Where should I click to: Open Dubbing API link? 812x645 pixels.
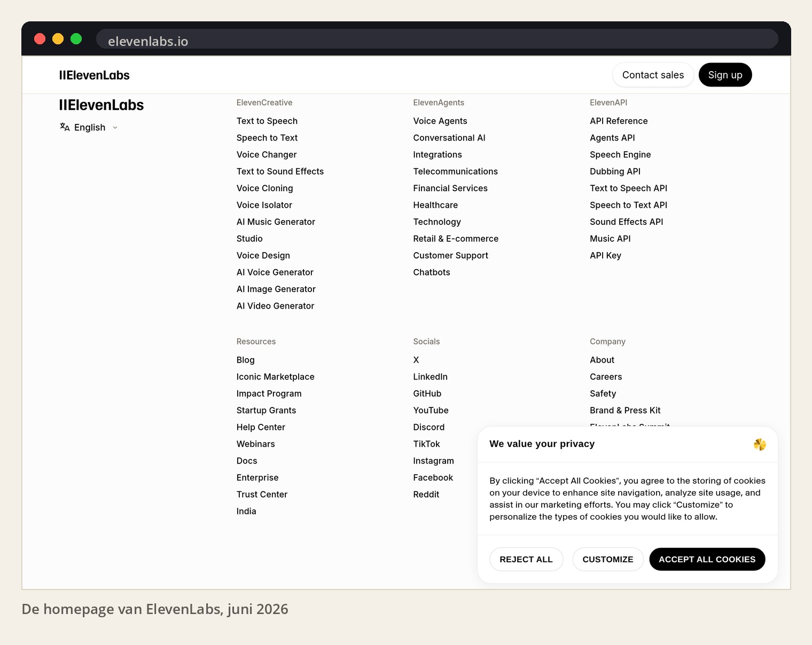615,171
